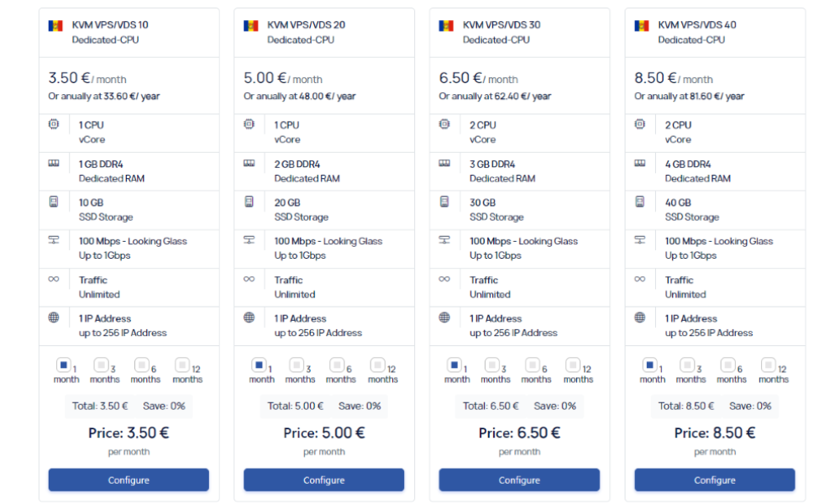Click the RAM icon in KVM VPS/VDS 20
The image size is (840, 504).
249,163
